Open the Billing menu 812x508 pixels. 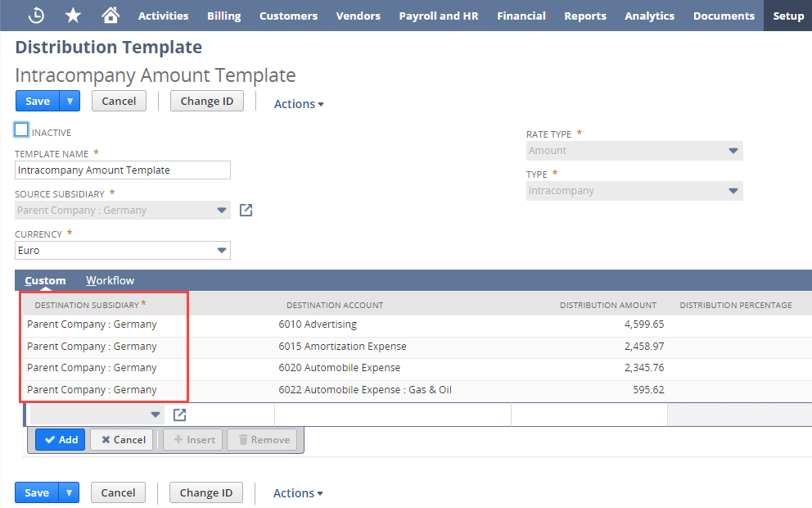tap(223, 16)
